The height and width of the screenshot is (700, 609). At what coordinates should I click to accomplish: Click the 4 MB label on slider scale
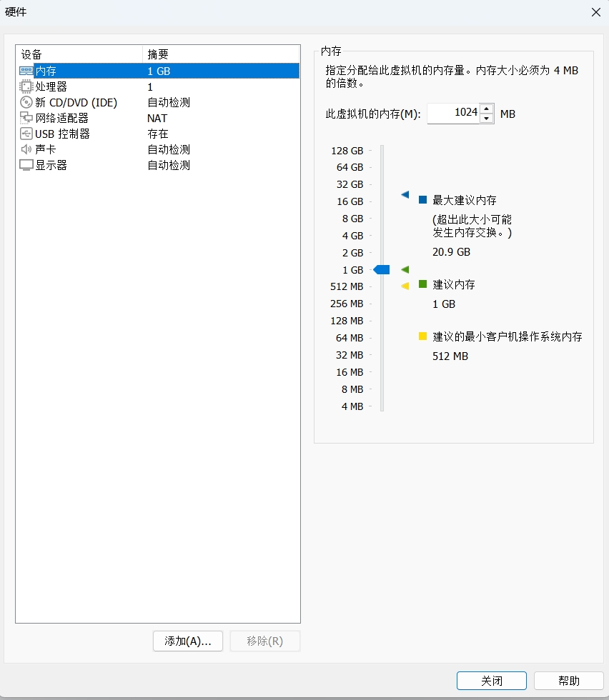(352, 406)
